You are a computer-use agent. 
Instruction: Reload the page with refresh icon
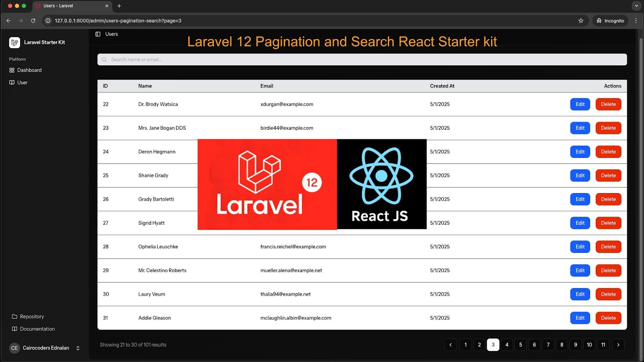33,21
